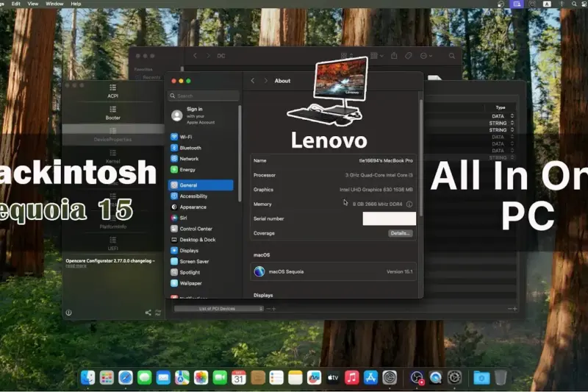The image size is (588, 392).
Task: Click Sign in with your Apple Account
Action: point(195,115)
